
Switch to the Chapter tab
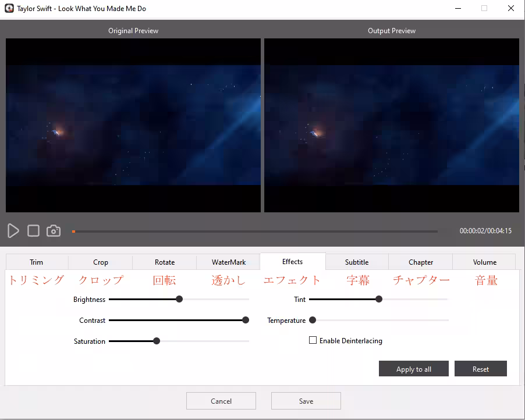click(x=421, y=262)
